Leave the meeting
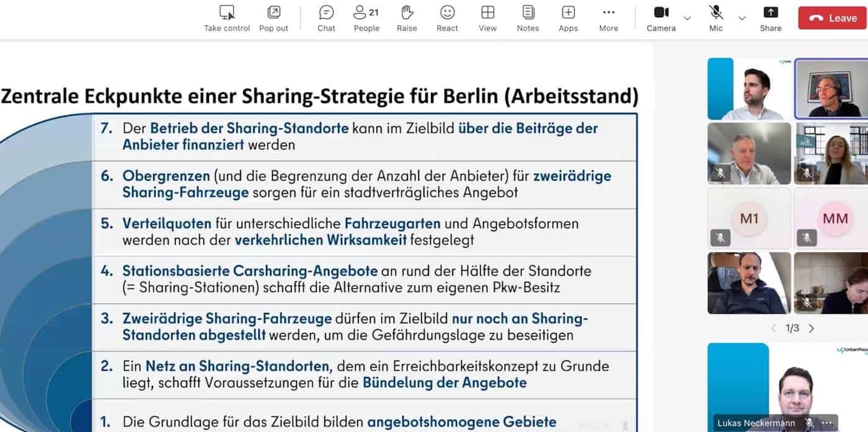Screen dimensions: 868x432 tap(831, 18)
